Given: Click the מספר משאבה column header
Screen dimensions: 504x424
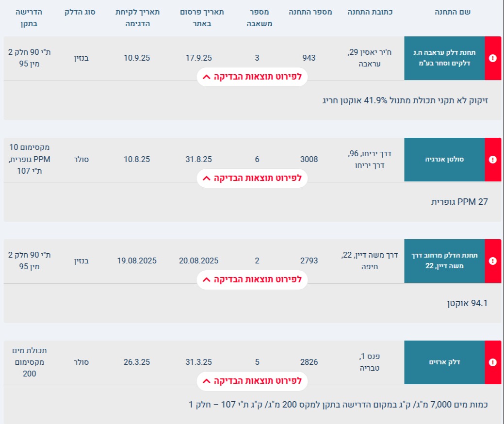Looking at the screenshot, I should click(x=260, y=17).
